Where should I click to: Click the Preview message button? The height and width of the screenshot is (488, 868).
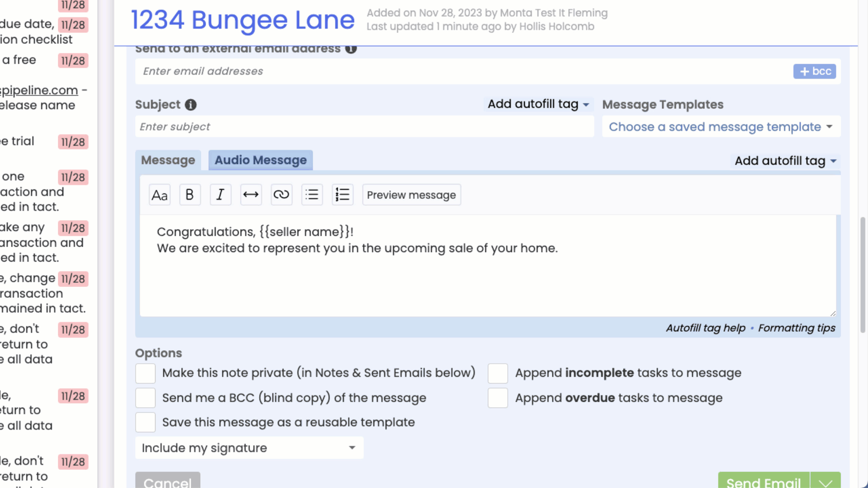[x=411, y=195]
